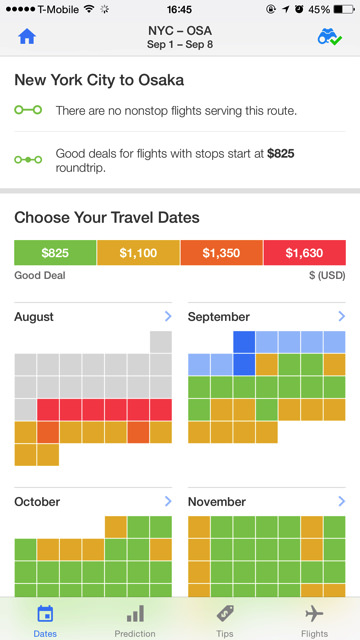The image size is (360, 640).
Task: Tap the NYC – OSA route title
Action: 180,31
